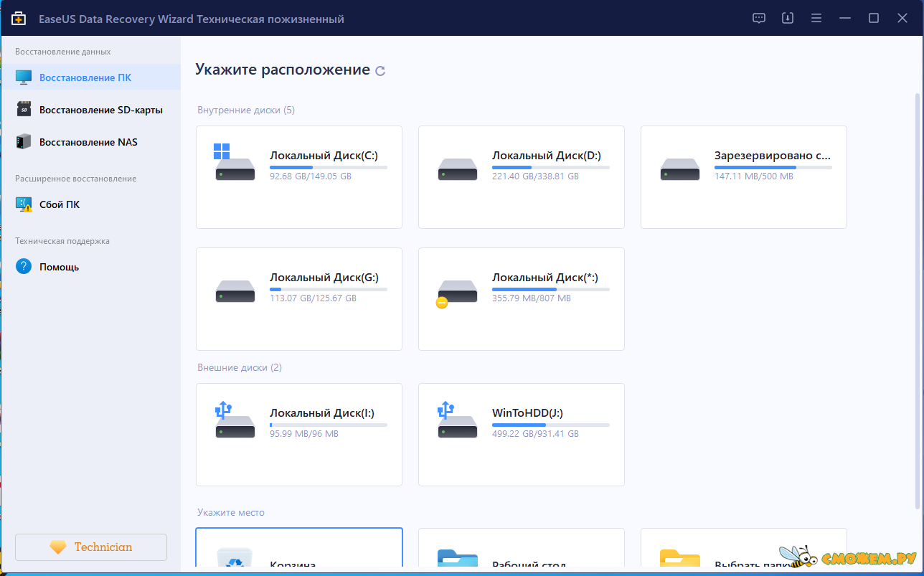Click the Windows drive icon for disk C:

pyautogui.click(x=235, y=162)
